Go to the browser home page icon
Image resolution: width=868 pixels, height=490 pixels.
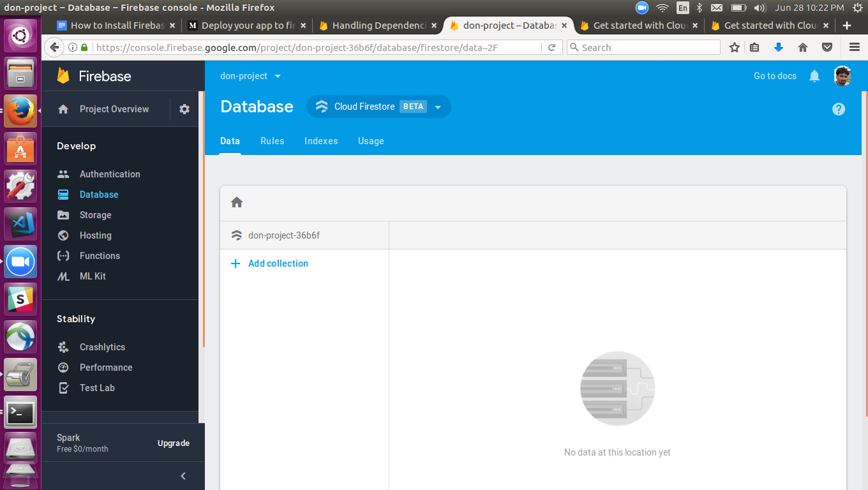(x=803, y=47)
